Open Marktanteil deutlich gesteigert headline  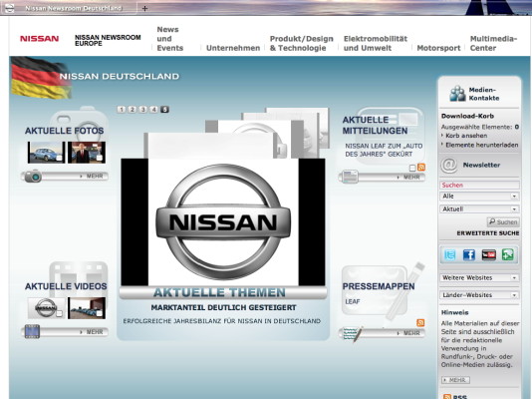[x=223, y=307]
